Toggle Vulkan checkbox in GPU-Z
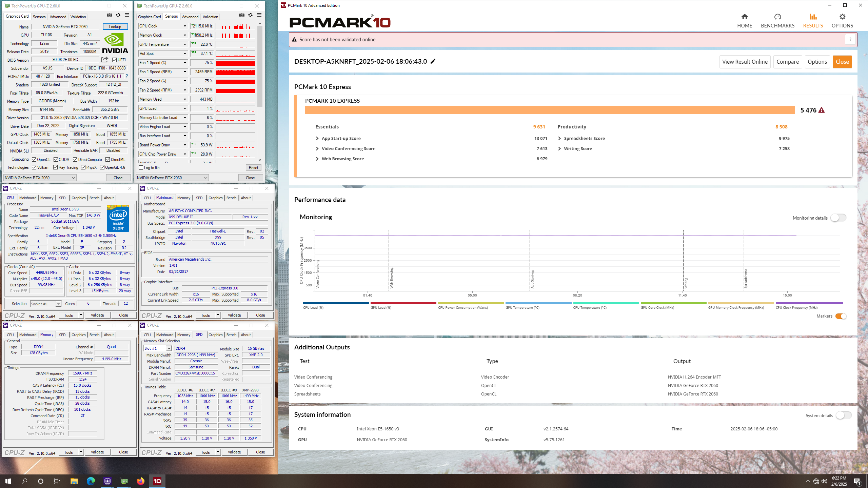The height and width of the screenshot is (488, 868). coord(34,167)
